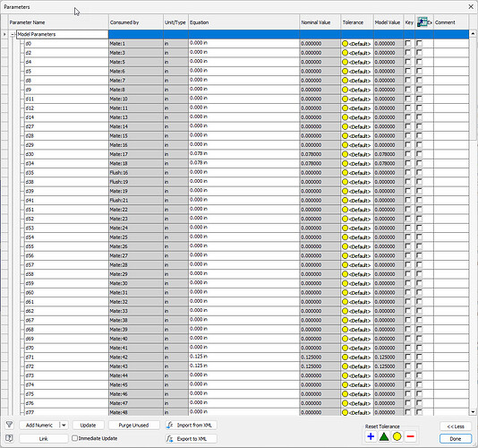Collapse the dialog with the << Less button
This screenshot has height=448, width=478.
click(456, 426)
